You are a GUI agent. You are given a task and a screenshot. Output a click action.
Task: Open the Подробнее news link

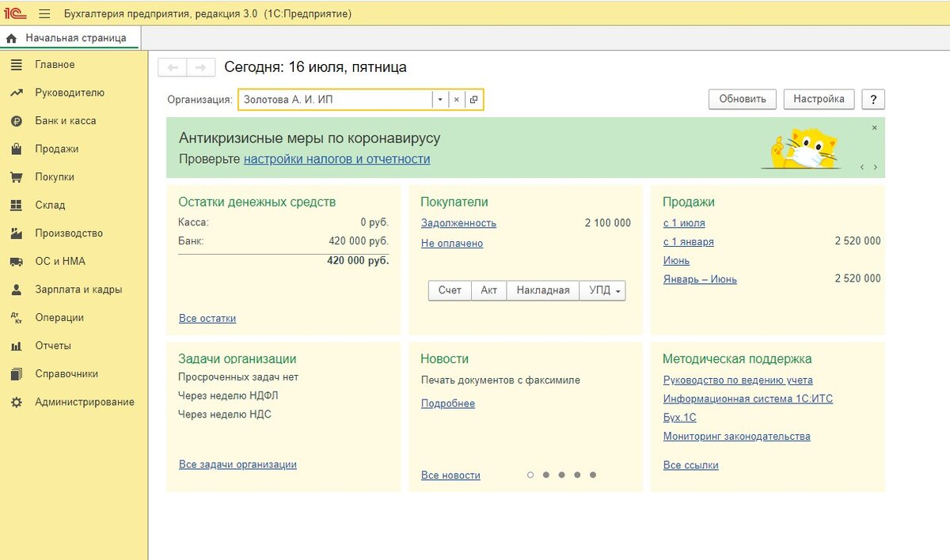[448, 403]
